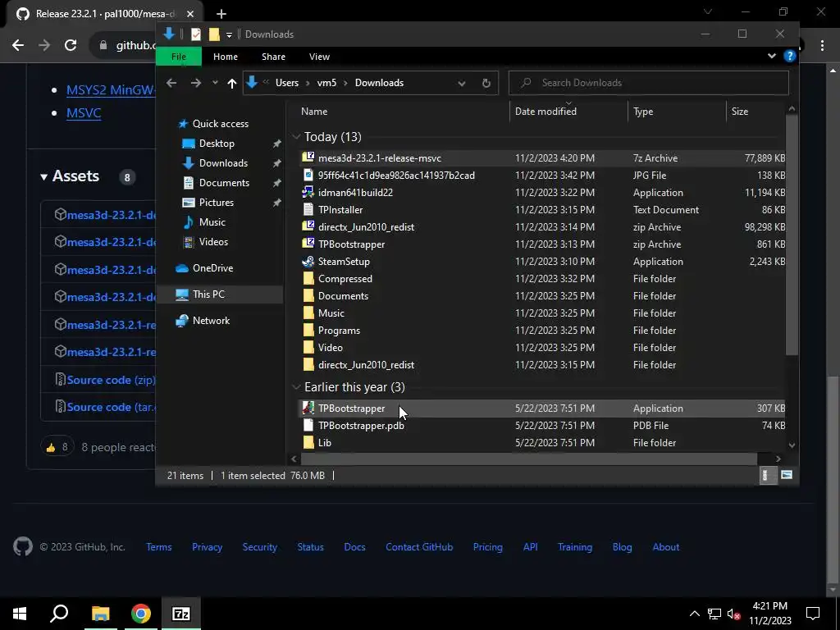
Task: Open 7-Zip from the taskbar
Action: (x=180, y=614)
